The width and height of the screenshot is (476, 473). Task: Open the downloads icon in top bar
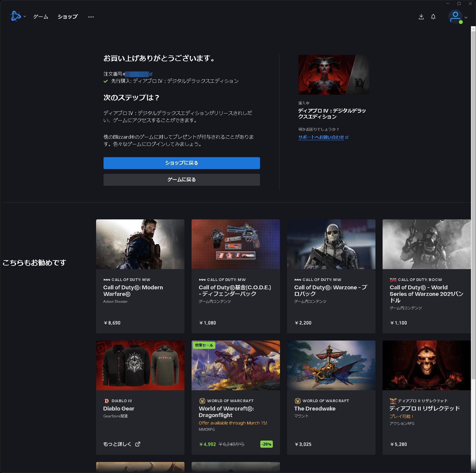point(421,17)
